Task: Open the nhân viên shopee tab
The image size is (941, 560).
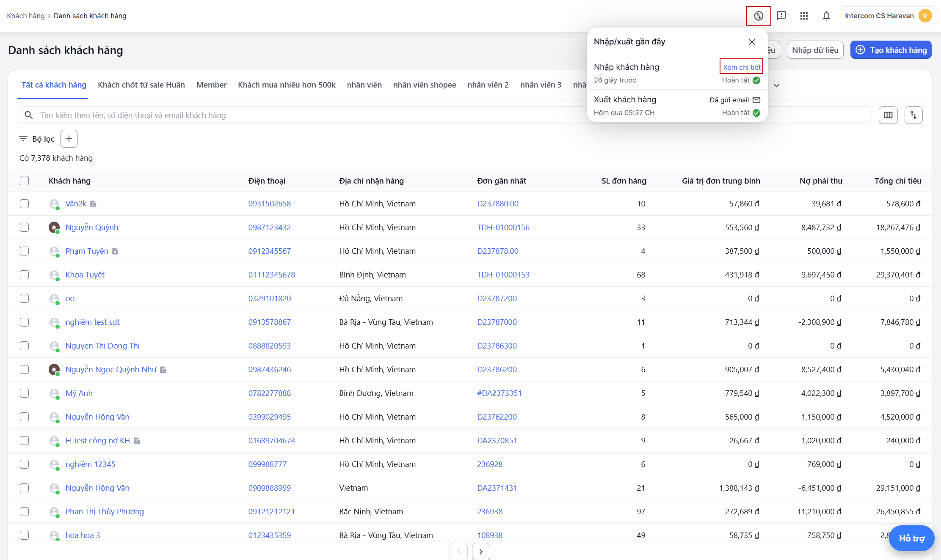Action: 424,85
